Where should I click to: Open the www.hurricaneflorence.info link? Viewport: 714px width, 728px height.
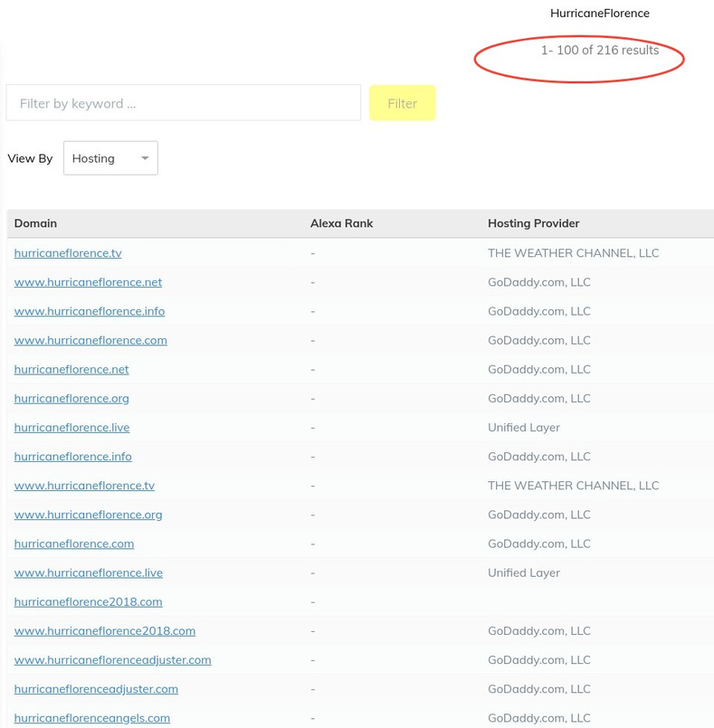(x=90, y=311)
